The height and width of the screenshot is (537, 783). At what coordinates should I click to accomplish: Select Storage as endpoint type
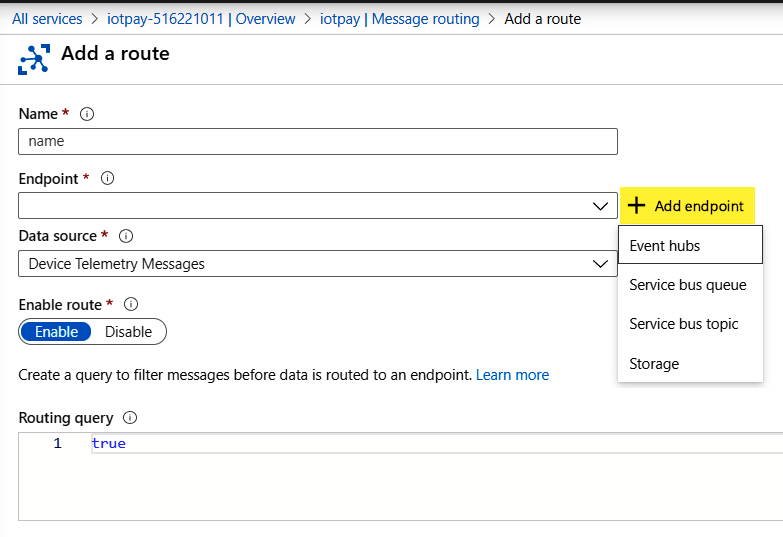click(x=654, y=364)
